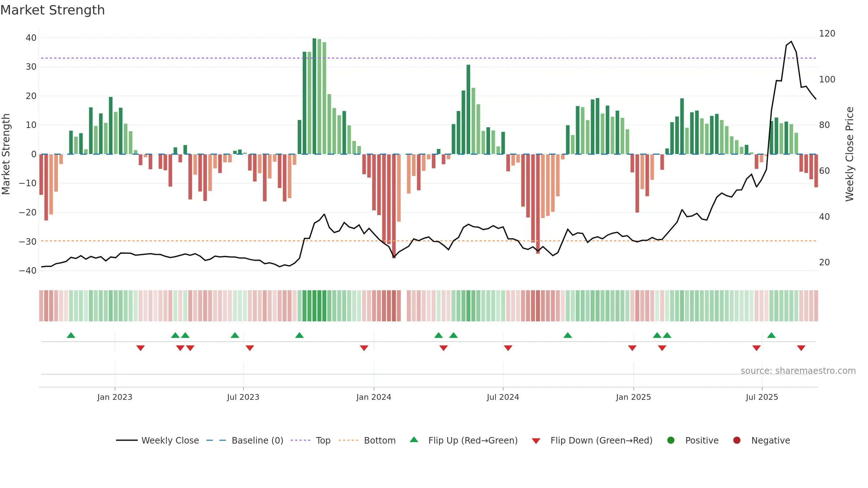Click the green flip-up marker just after Jul 2025
The image size is (868, 488).
[771, 335]
